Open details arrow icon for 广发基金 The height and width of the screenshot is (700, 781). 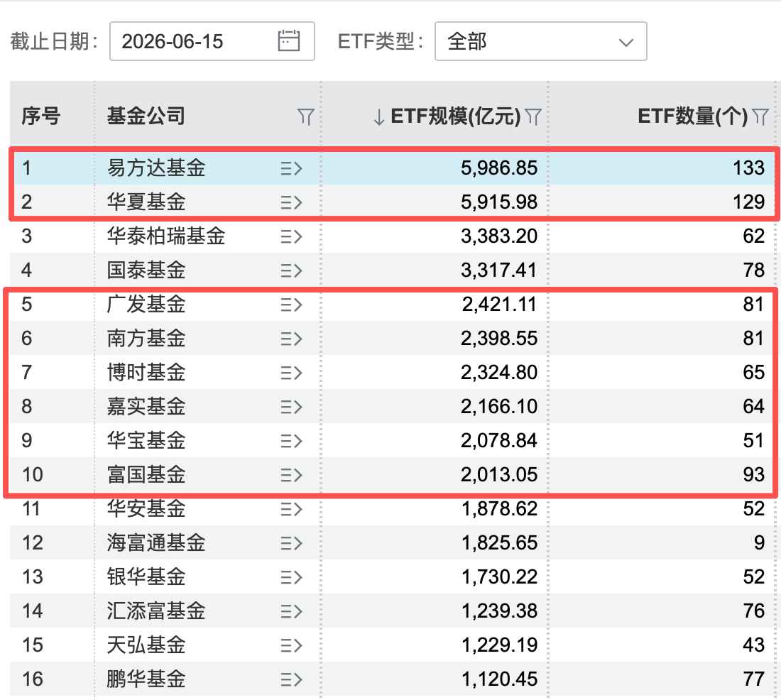[291, 305]
